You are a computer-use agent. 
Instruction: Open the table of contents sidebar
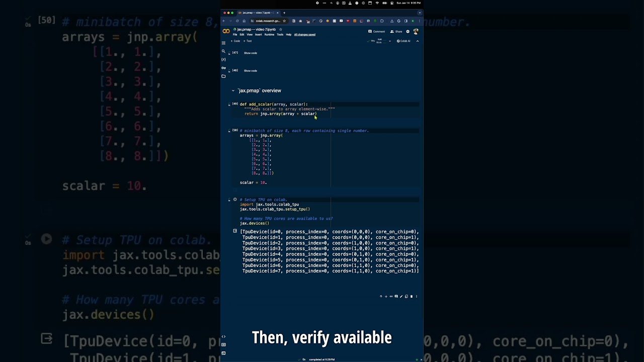click(x=223, y=43)
